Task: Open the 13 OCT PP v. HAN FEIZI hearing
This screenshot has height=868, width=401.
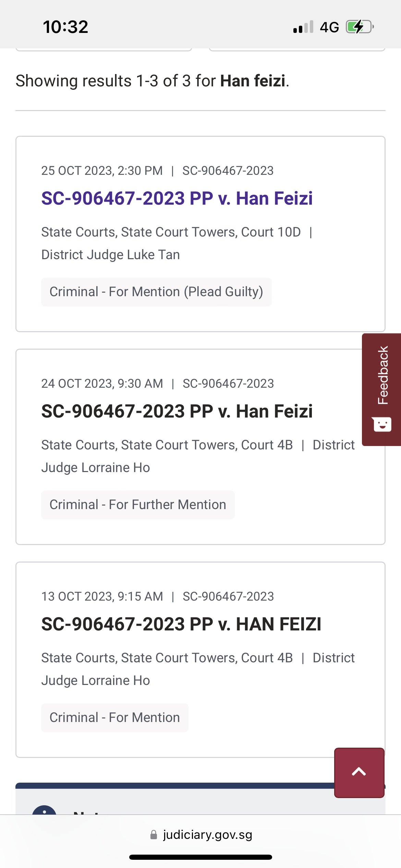Action: [181, 624]
